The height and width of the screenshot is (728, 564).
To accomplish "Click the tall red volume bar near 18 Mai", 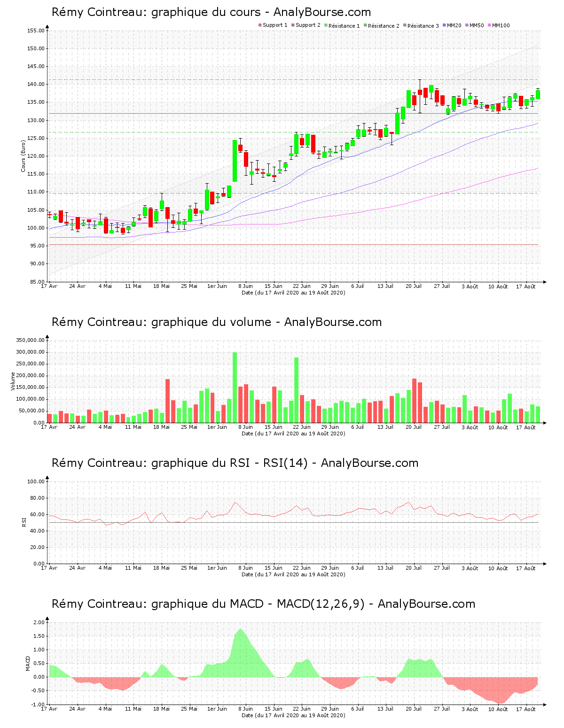I will (167, 401).
